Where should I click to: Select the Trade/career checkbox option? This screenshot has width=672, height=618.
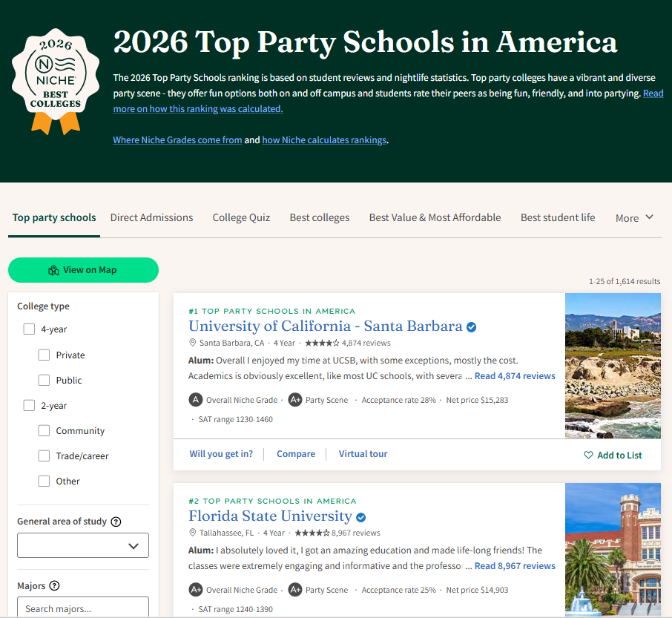[x=45, y=456]
